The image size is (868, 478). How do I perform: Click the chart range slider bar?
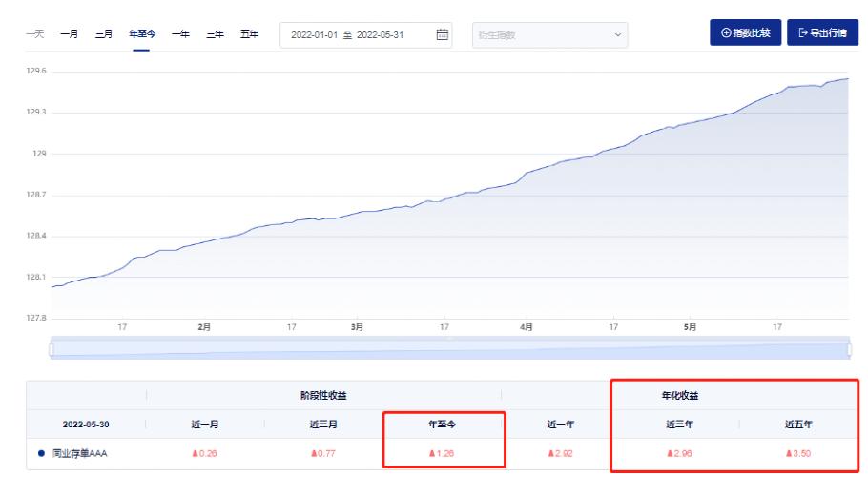coord(450,348)
